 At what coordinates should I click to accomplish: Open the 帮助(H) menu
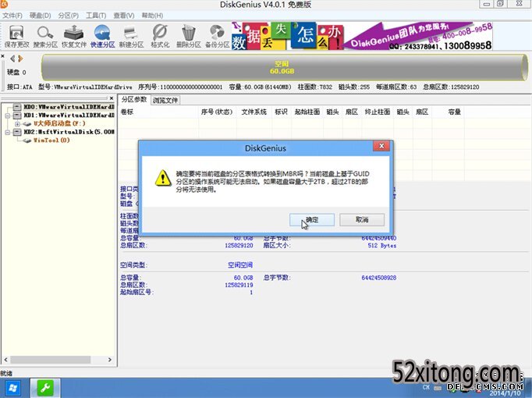(152, 16)
